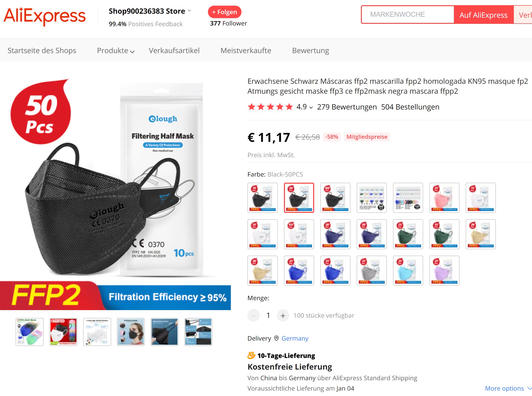Image resolution: width=532 pixels, height=396 pixels.
Task: Increase quantity with the plus button
Action: (283, 316)
